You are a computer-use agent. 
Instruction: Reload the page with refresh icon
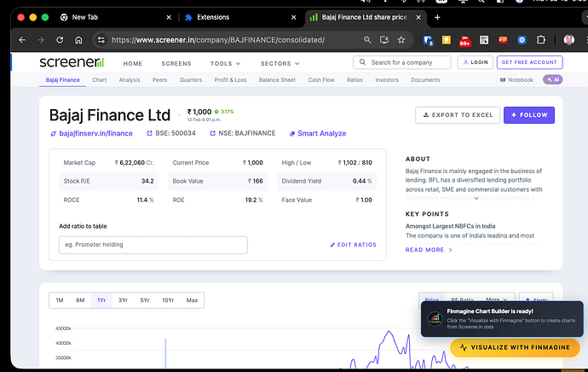tap(60, 40)
